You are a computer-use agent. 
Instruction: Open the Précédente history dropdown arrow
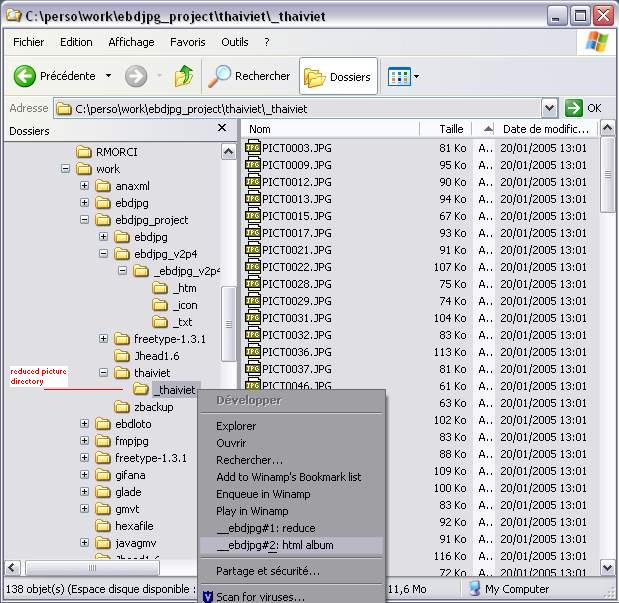click(x=108, y=75)
